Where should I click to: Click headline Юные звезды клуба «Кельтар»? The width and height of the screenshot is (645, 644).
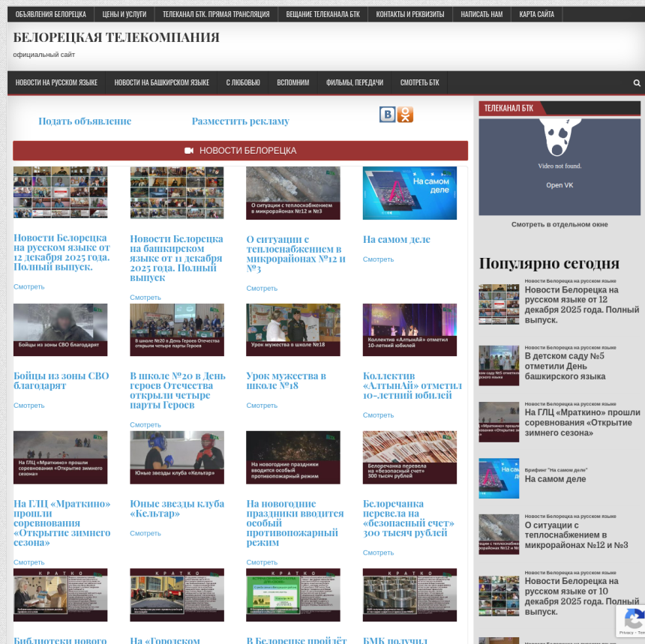177,508
